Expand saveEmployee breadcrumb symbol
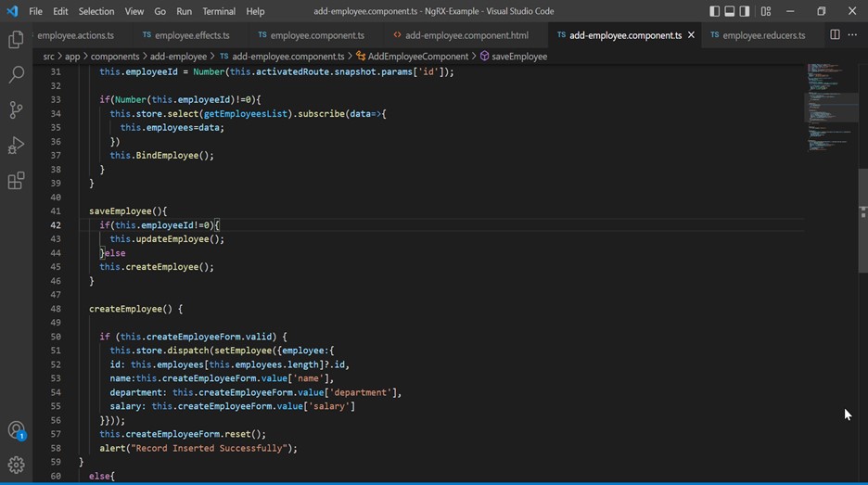 click(518, 57)
